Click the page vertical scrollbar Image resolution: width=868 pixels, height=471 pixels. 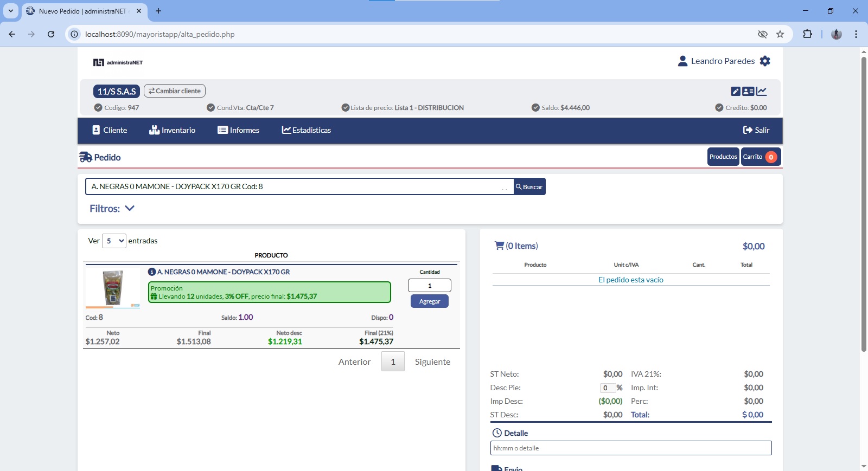click(x=864, y=203)
